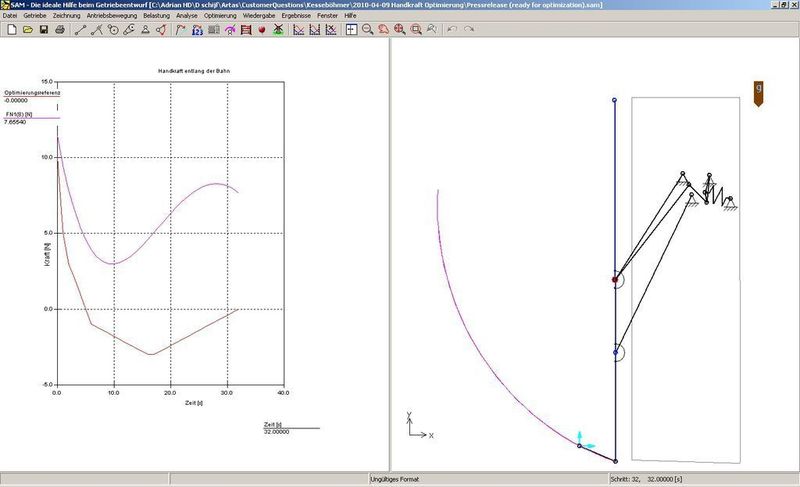The height and width of the screenshot is (487, 800).
Task: Open the Datei menu
Action: pos(12,17)
